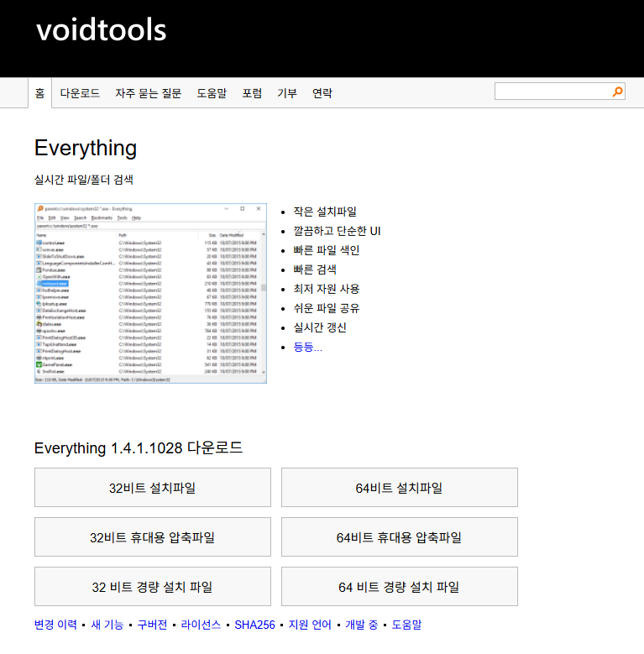
Task: Download the 32 비트 경량 설치 파일
Action: pyautogui.click(x=153, y=587)
